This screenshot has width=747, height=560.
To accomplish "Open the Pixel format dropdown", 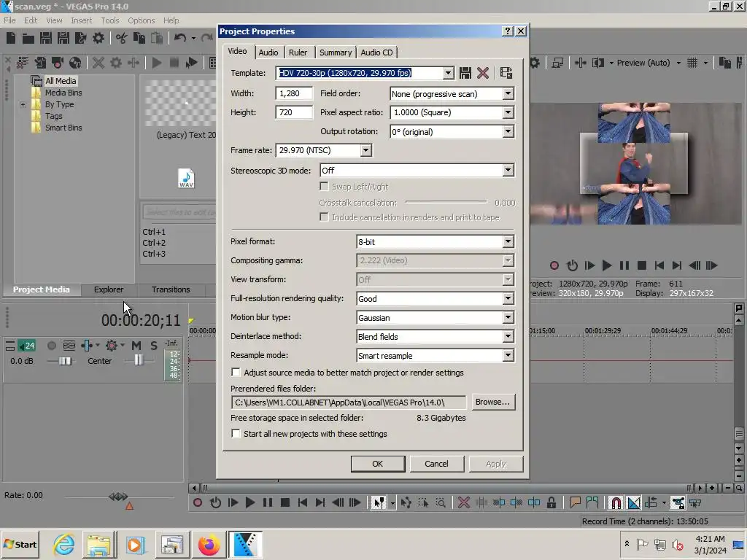I will [508, 242].
